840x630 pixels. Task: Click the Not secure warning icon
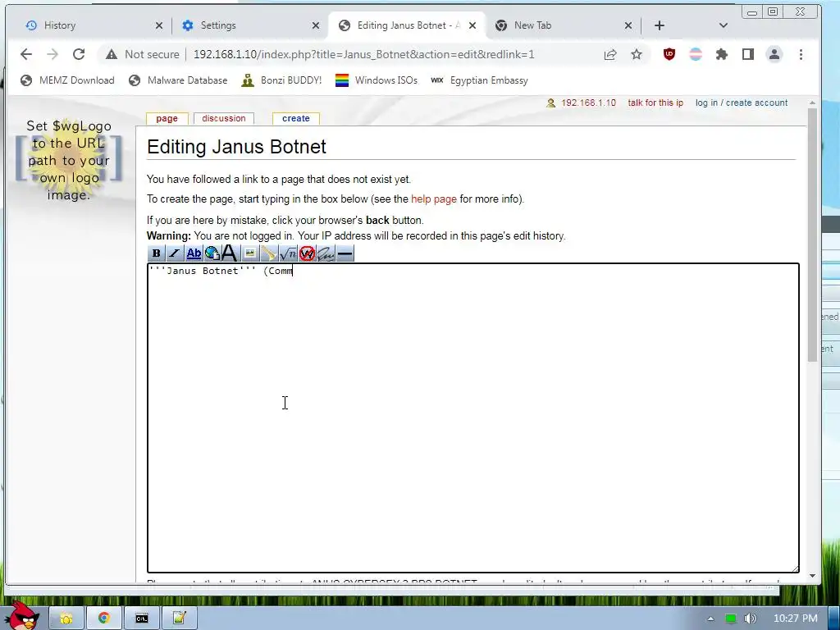[112, 54]
